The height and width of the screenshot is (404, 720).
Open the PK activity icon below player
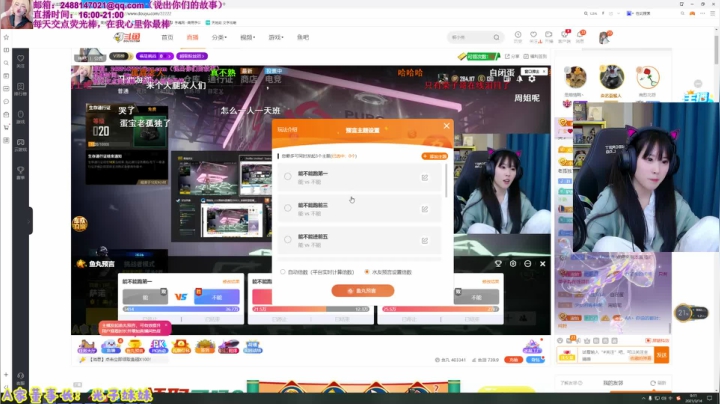click(x=158, y=346)
